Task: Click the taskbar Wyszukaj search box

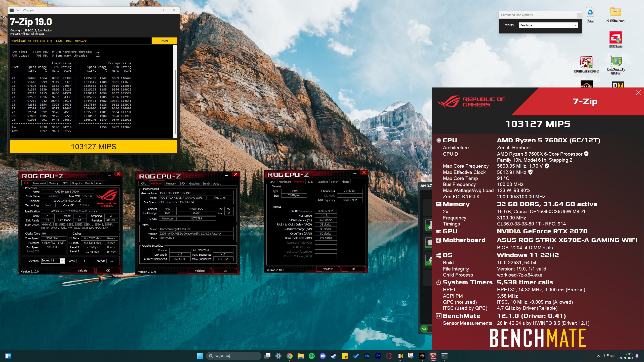Action: 234,356
